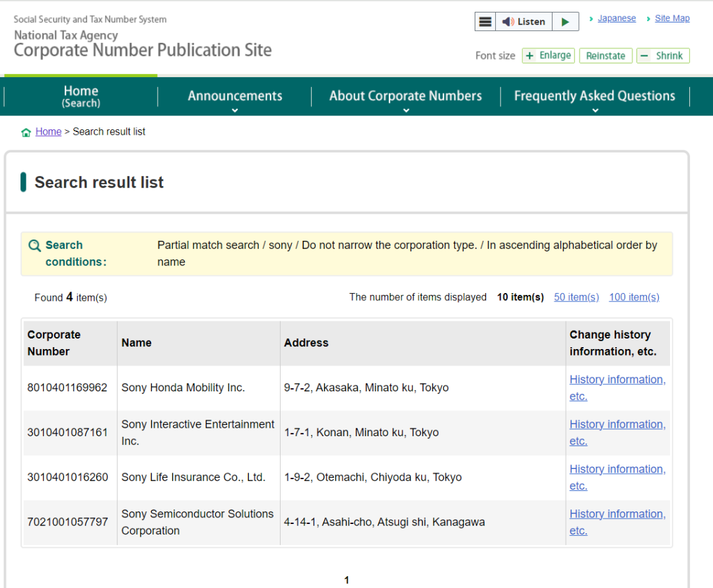Image resolution: width=713 pixels, height=588 pixels.
Task: Click the Corporate Number column header
Action: pos(71,343)
